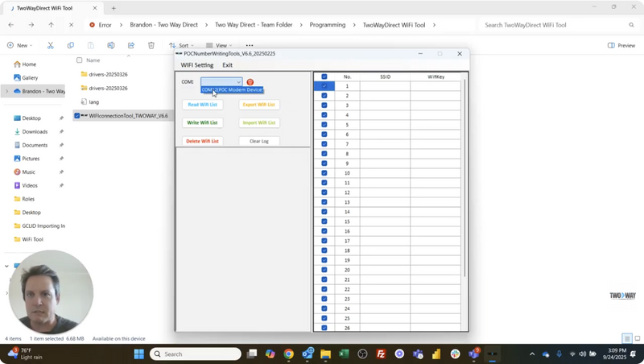
Task: Open the WIFI Setting menu
Action: coord(197,65)
